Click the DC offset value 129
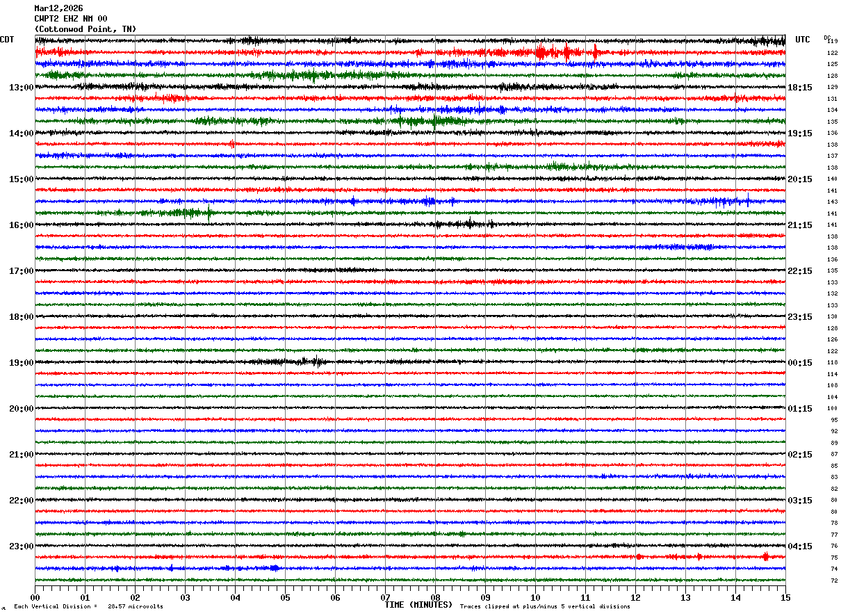The width and height of the screenshot is (841, 616). [833, 88]
